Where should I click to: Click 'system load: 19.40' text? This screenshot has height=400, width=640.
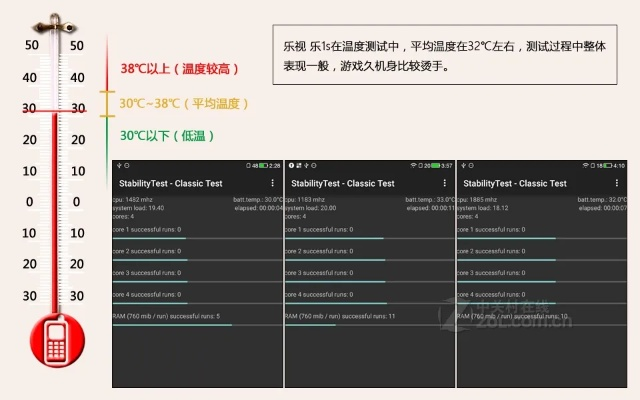point(138,208)
